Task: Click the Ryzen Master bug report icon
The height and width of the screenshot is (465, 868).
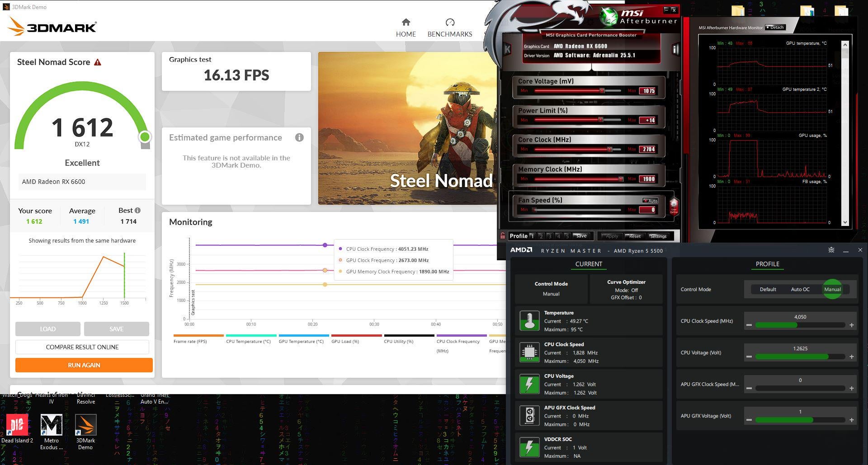Action: [x=831, y=250]
